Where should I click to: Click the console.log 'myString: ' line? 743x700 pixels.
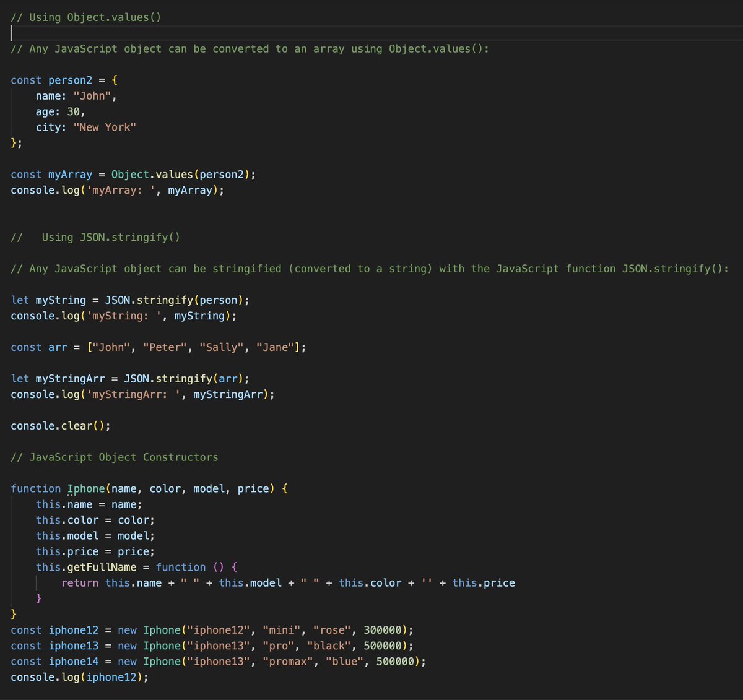[124, 316]
